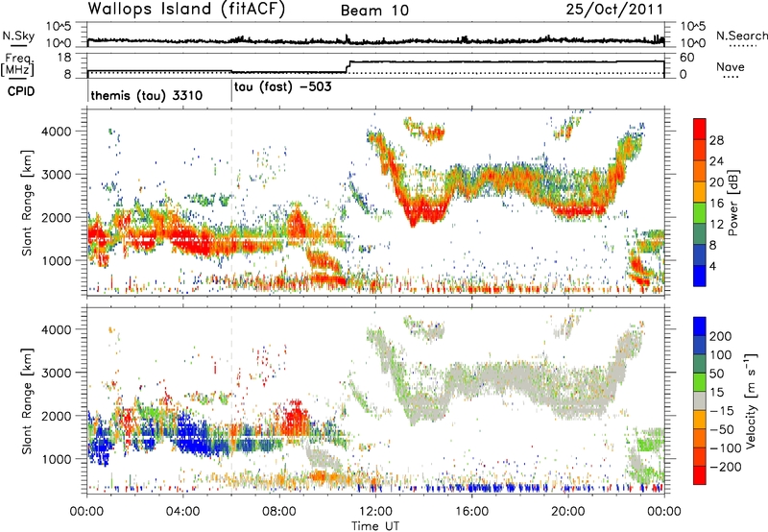
Task: Click the 'Beam 10' label
Action: [x=374, y=11]
